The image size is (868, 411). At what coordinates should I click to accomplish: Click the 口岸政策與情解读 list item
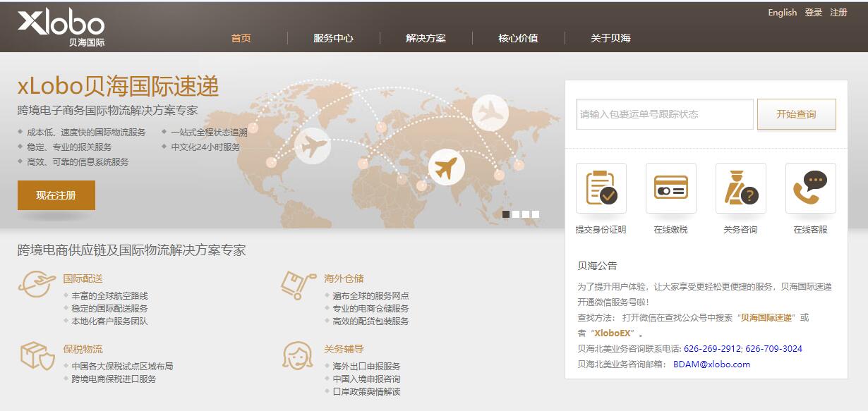coord(366,392)
